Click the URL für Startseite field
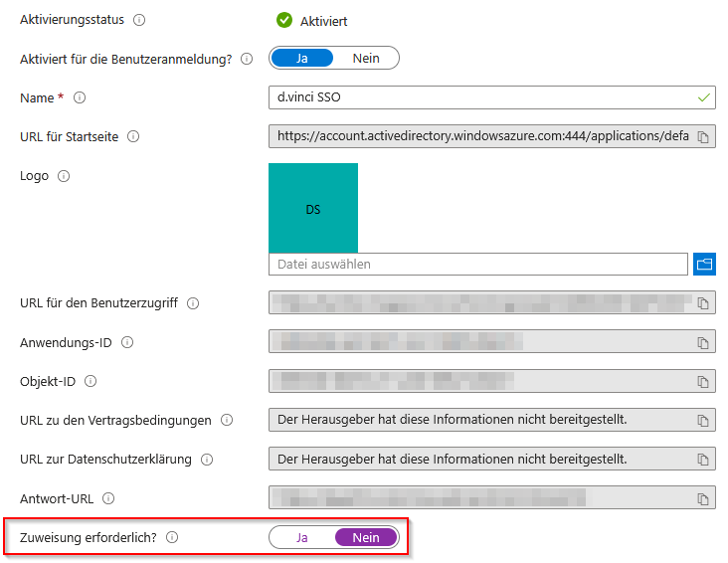The image size is (728, 563). [x=492, y=136]
